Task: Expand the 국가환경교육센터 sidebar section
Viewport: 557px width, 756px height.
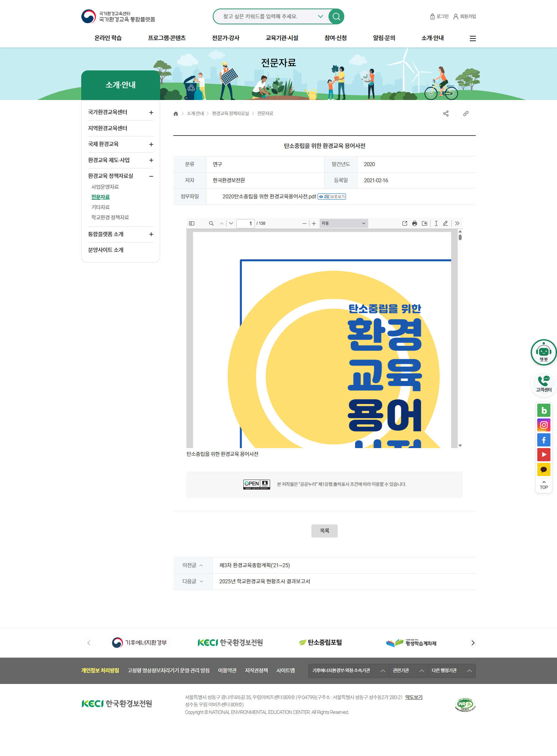Action: click(x=151, y=112)
